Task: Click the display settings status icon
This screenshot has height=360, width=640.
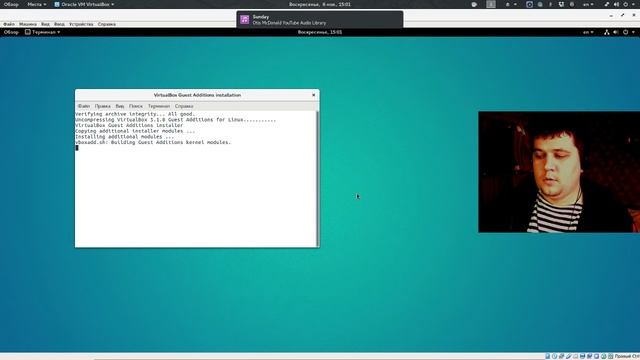Action: point(582,356)
